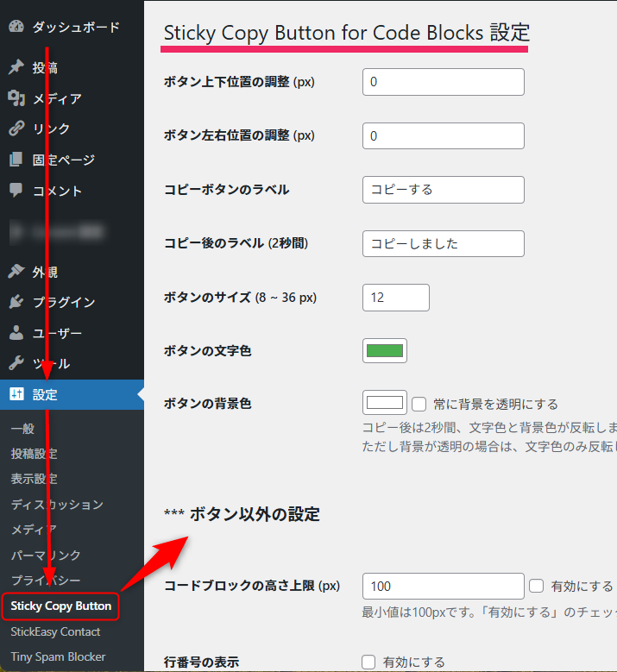Open the Tiny Spam Blocker settings link
Viewport: 617px width, 672px height.
click(58, 656)
